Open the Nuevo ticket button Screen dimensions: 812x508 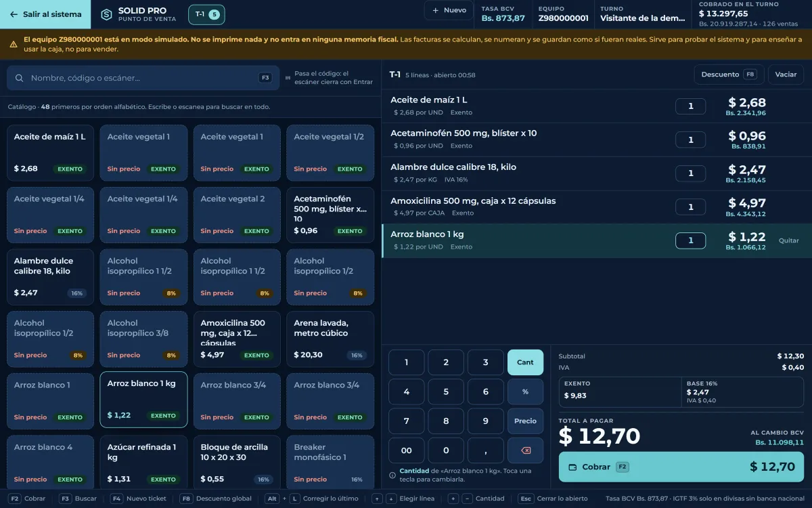pyautogui.click(x=449, y=10)
